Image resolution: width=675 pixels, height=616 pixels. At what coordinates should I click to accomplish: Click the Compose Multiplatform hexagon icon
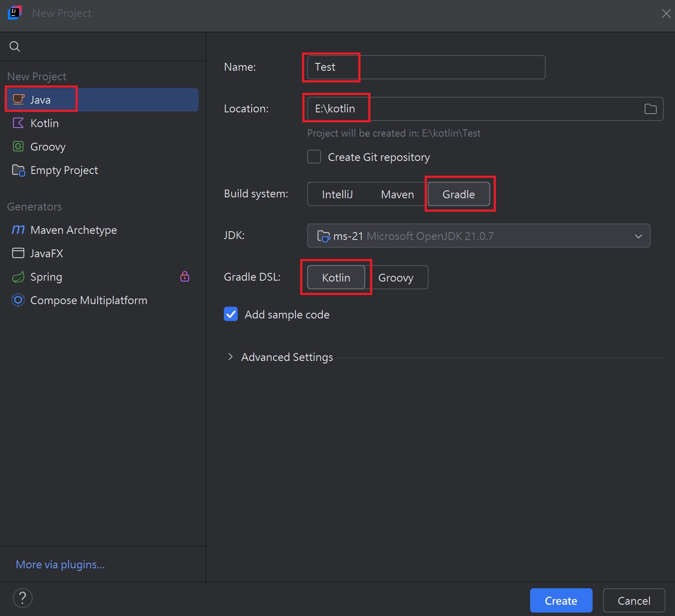point(18,300)
